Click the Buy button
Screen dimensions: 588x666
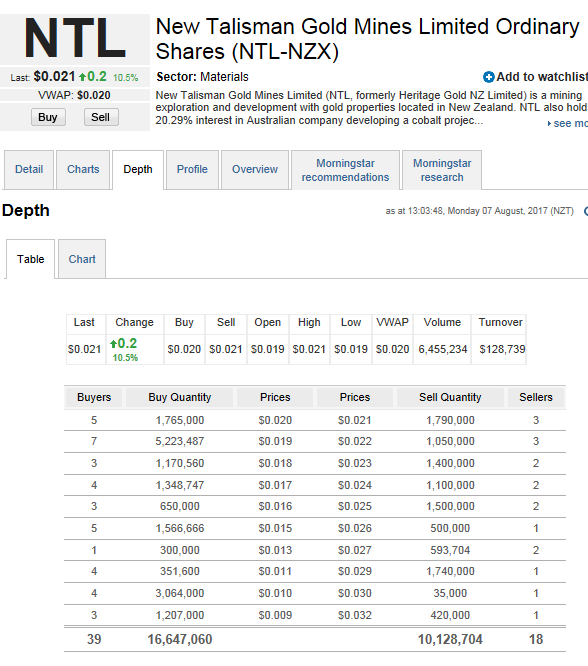[48, 117]
